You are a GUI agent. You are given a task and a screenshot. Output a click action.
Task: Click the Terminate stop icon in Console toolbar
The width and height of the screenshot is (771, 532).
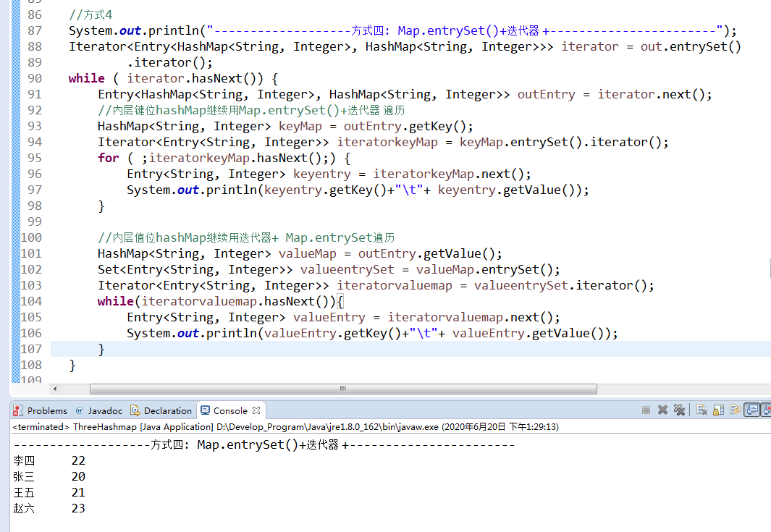[646, 410]
